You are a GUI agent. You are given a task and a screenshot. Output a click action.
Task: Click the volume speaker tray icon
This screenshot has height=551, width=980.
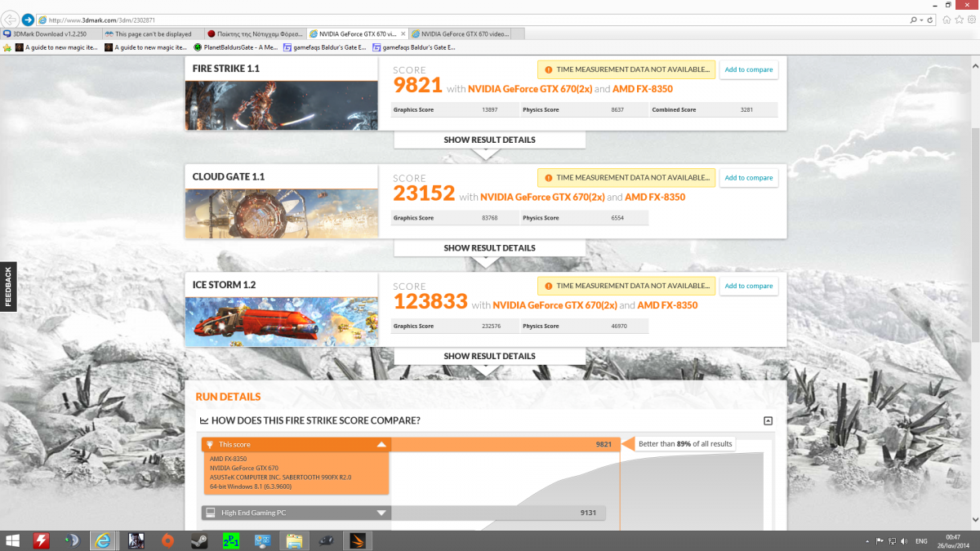[x=904, y=540]
